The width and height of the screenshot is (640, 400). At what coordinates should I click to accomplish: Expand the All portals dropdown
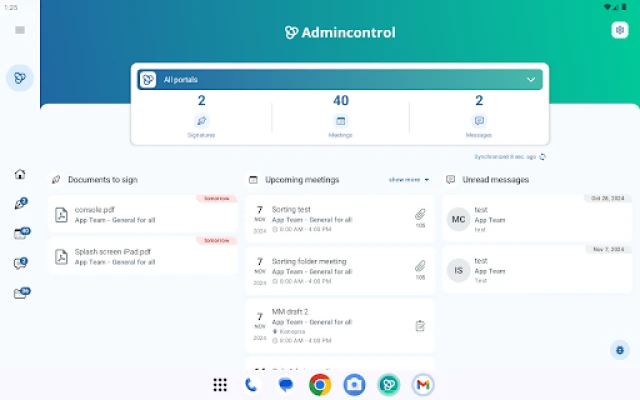tap(530, 79)
